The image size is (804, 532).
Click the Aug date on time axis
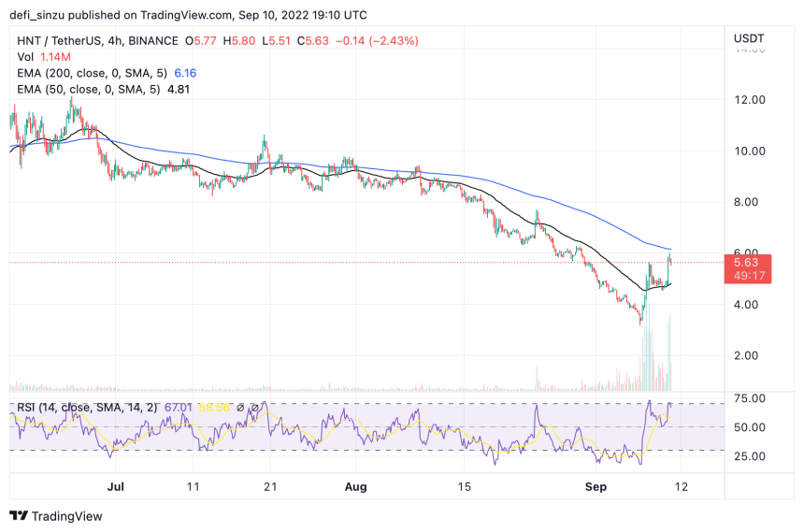click(x=354, y=486)
